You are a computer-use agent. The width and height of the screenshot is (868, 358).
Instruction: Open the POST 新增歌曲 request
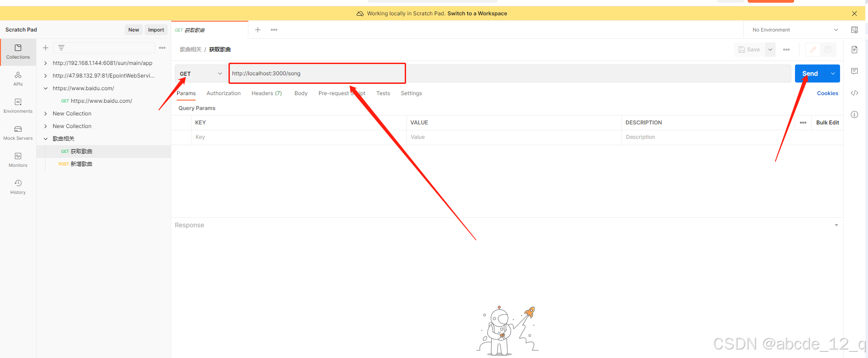(x=104, y=164)
